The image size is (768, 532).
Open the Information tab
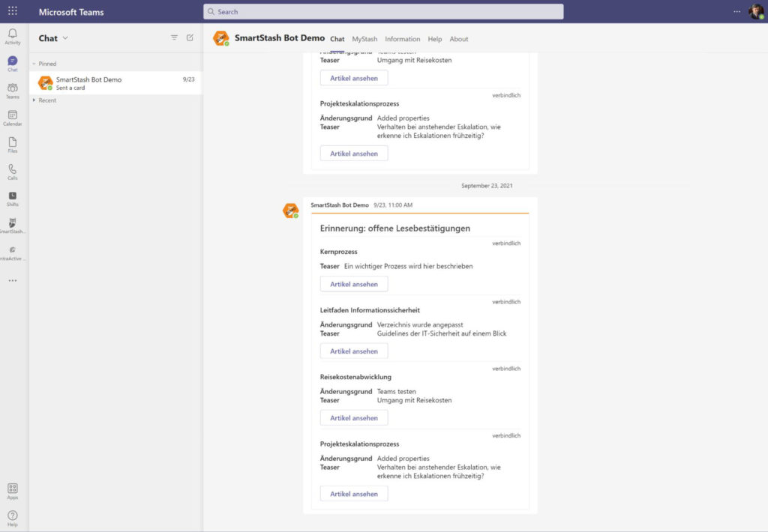(x=402, y=39)
